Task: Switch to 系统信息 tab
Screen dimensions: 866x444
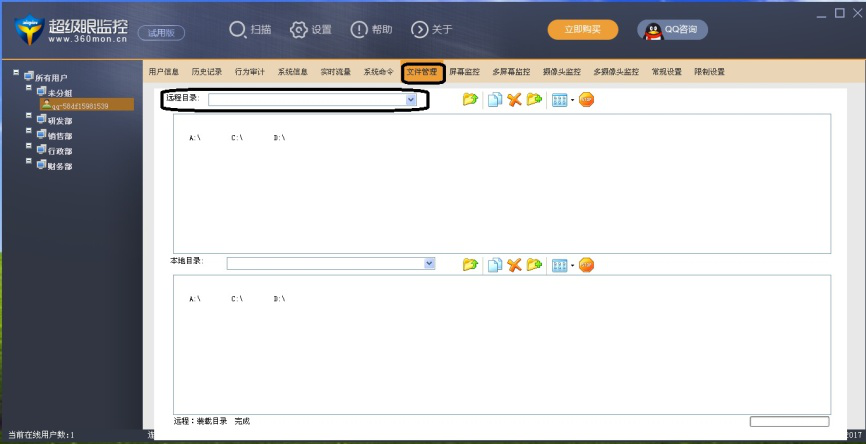Action: (x=293, y=72)
